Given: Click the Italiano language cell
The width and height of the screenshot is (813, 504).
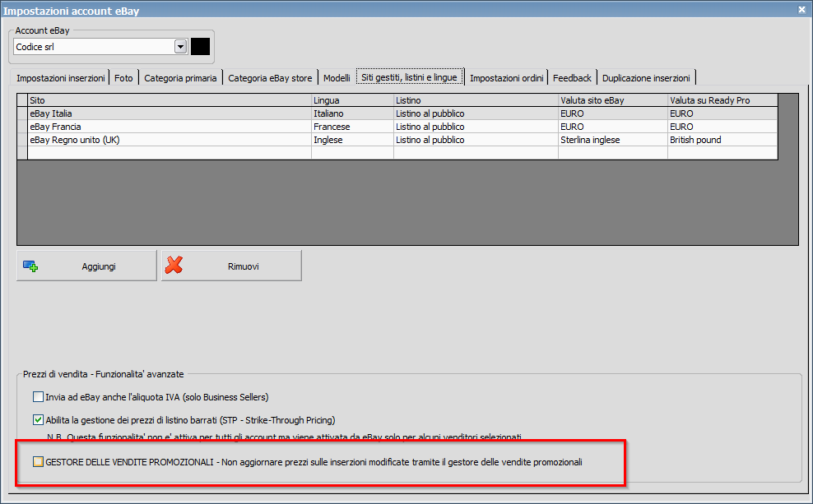Looking at the screenshot, I should coord(352,113).
